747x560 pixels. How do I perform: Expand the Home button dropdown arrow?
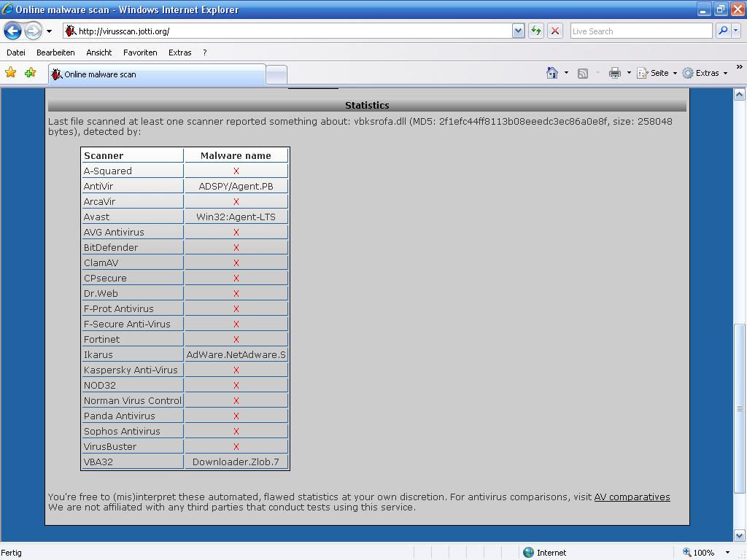(x=566, y=73)
